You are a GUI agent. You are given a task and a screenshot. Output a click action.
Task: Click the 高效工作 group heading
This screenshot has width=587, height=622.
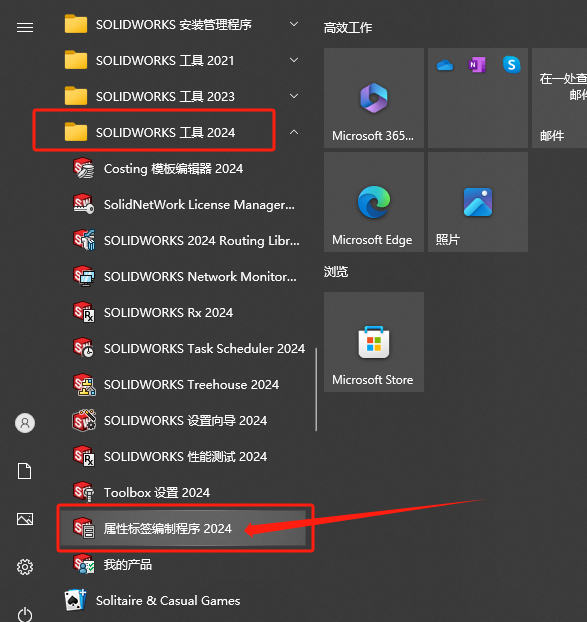tap(348, 28)
